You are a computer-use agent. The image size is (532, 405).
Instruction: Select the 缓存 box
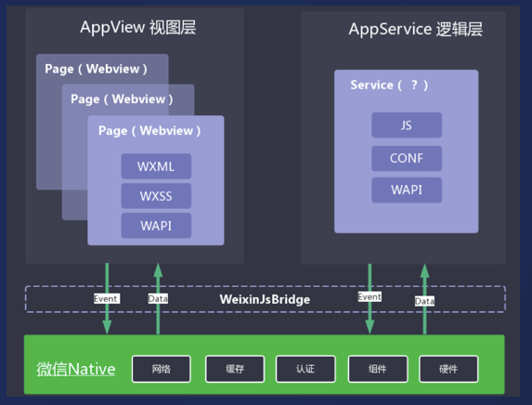point(235,369)
